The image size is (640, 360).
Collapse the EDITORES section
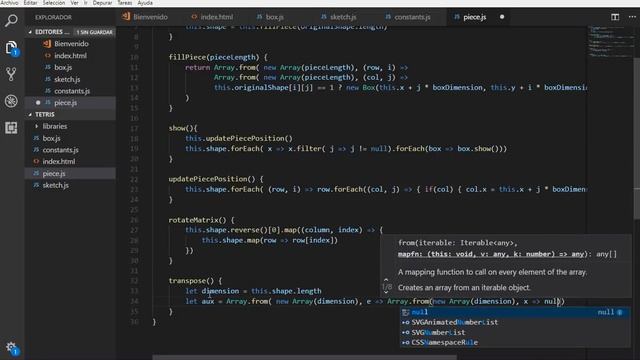(30, 32)
